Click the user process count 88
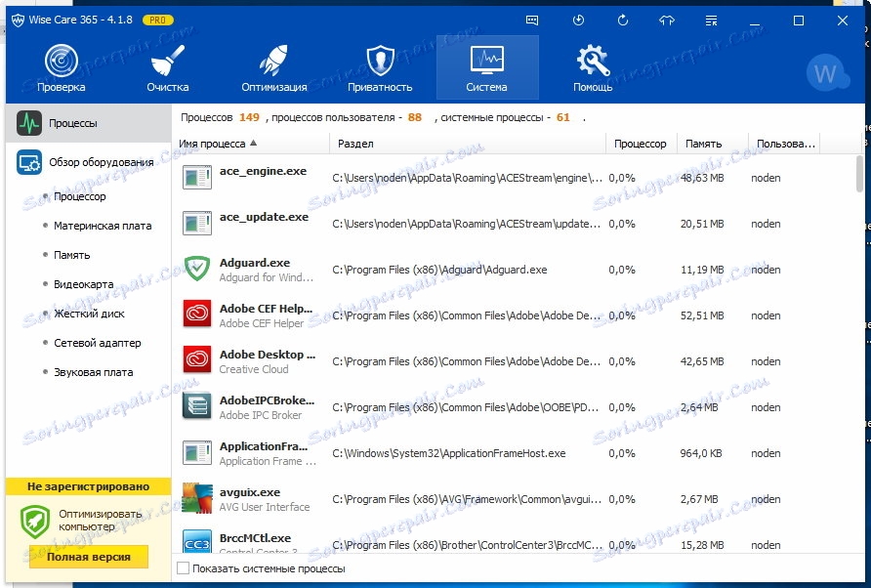The height and width of the screenshot is (588, 871). click(415, 117)
